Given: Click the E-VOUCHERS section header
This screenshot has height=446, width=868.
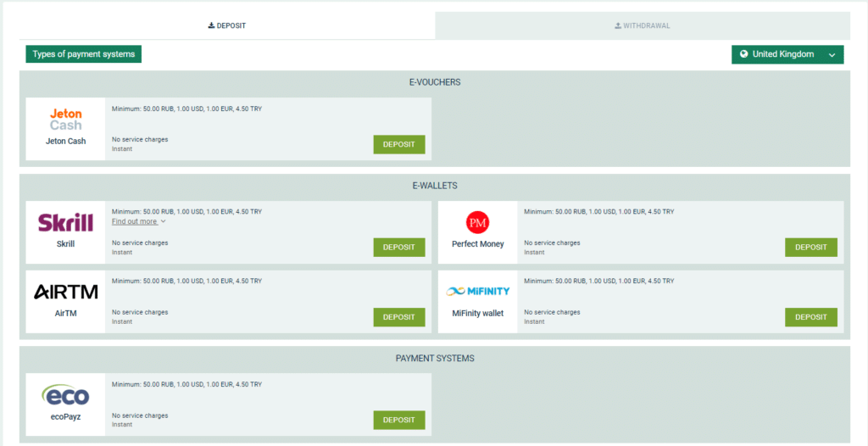Looking at the screenshot, I should 435,82.
